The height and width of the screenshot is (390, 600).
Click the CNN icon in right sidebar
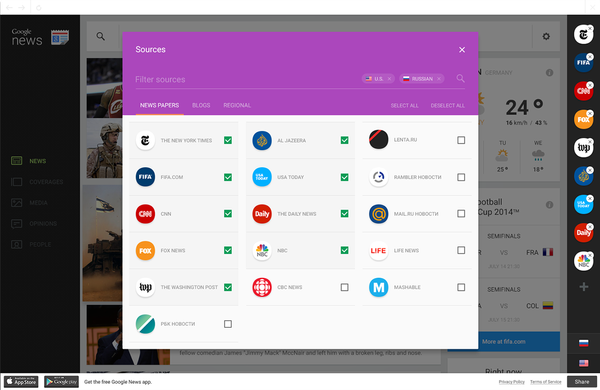coord(583,91)
